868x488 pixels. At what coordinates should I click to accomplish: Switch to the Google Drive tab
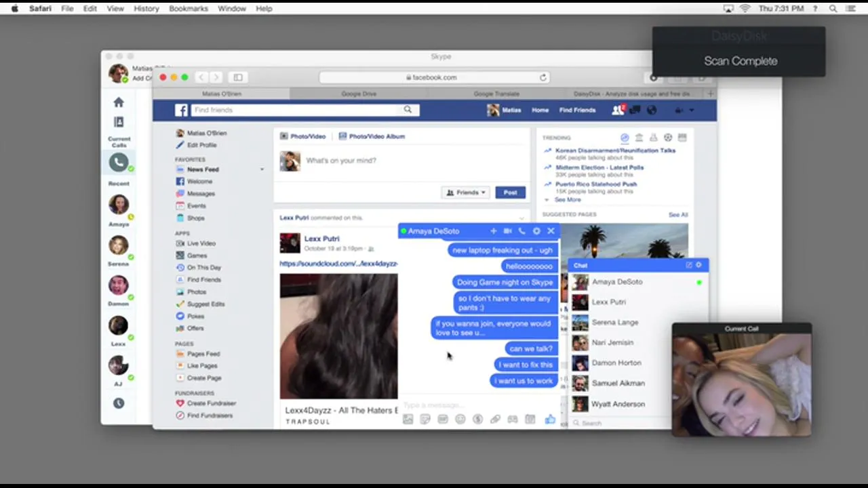359,94
